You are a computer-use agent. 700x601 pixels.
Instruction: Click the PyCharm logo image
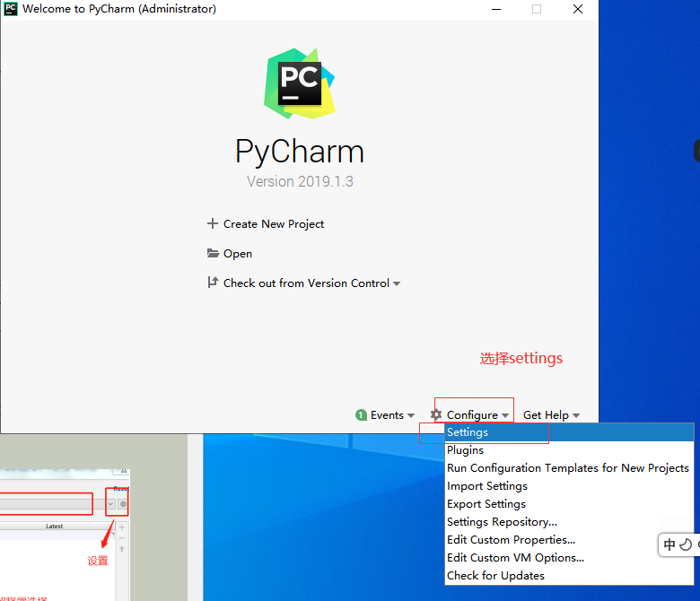pos(300,83)
